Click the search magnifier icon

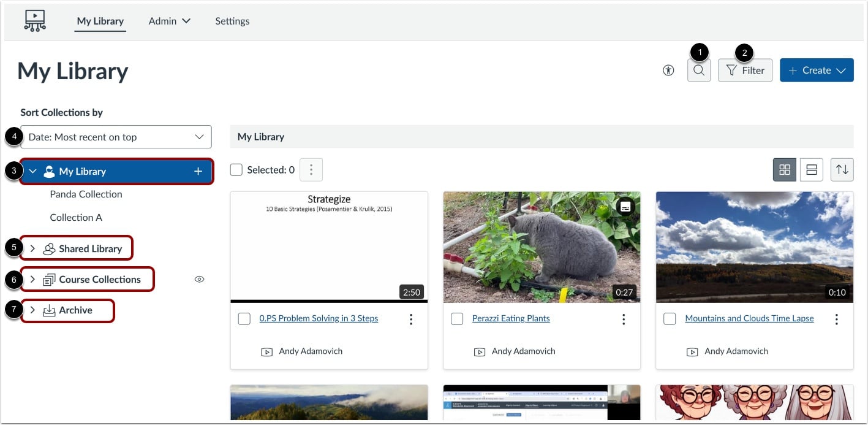point(699,71)
